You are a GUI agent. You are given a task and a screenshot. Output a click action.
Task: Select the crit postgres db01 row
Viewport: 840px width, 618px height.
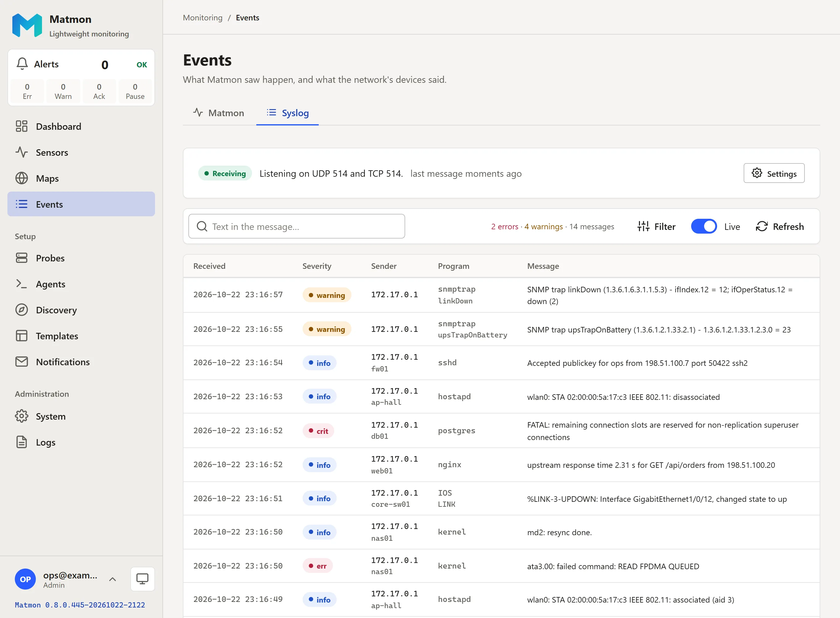501,430
